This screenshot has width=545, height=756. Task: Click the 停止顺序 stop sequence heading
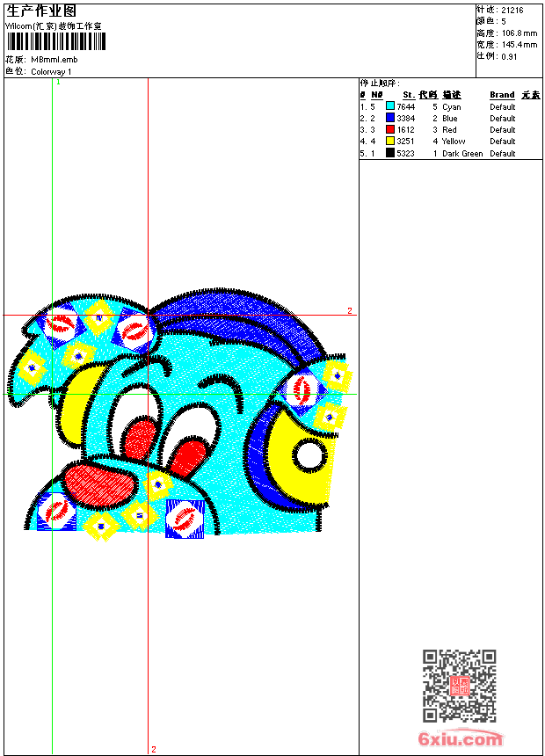tap(380, 83)
